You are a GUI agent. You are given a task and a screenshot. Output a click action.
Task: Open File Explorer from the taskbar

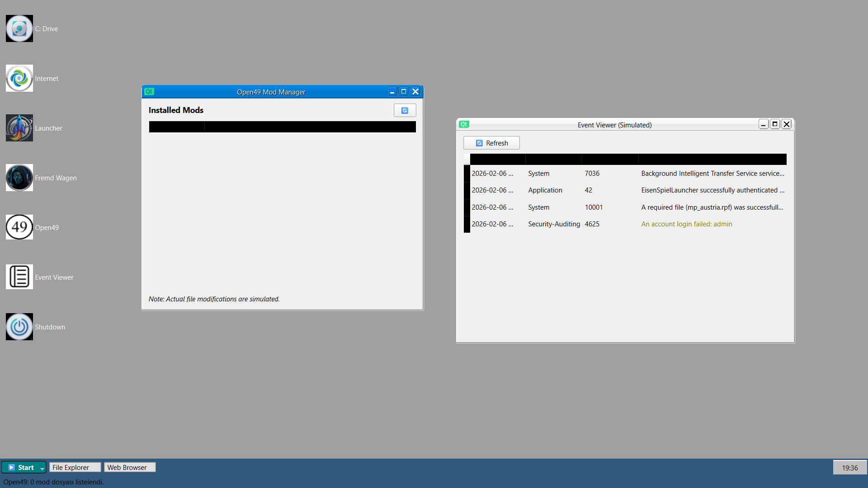click(75, 467)
